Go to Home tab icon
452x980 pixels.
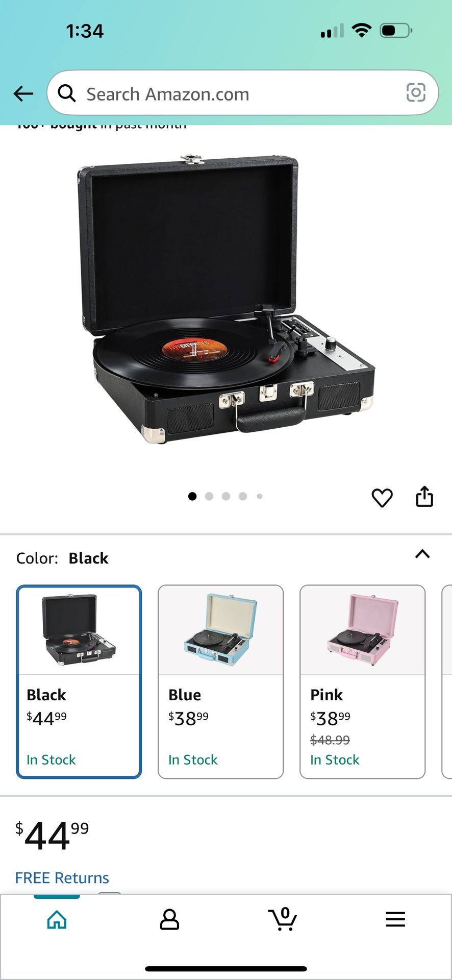pos(57,920)
